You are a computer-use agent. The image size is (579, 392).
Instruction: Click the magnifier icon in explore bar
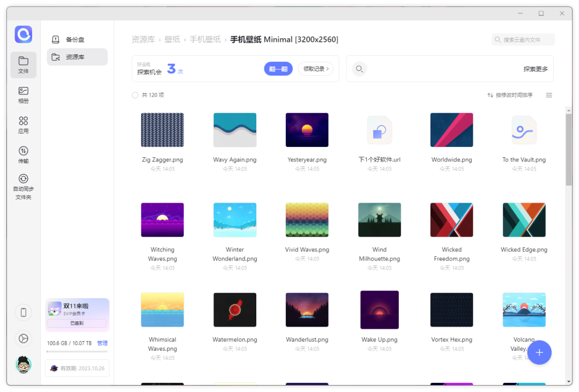tap(359, 69)
